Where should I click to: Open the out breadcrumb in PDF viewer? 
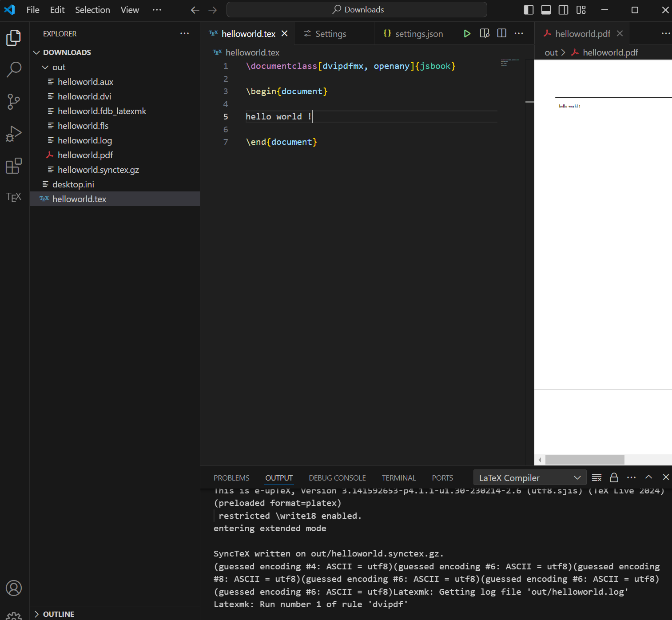pyautogui.click(x=552, y=52)
